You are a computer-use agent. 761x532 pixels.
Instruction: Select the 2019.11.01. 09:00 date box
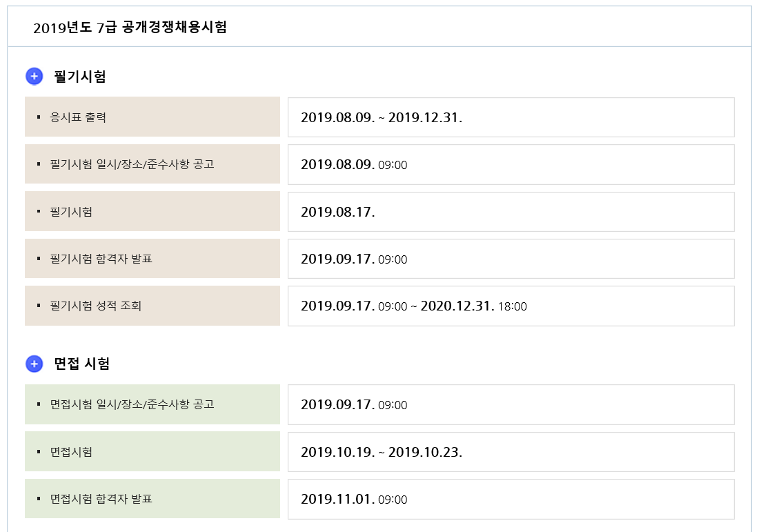coord(511,499)
